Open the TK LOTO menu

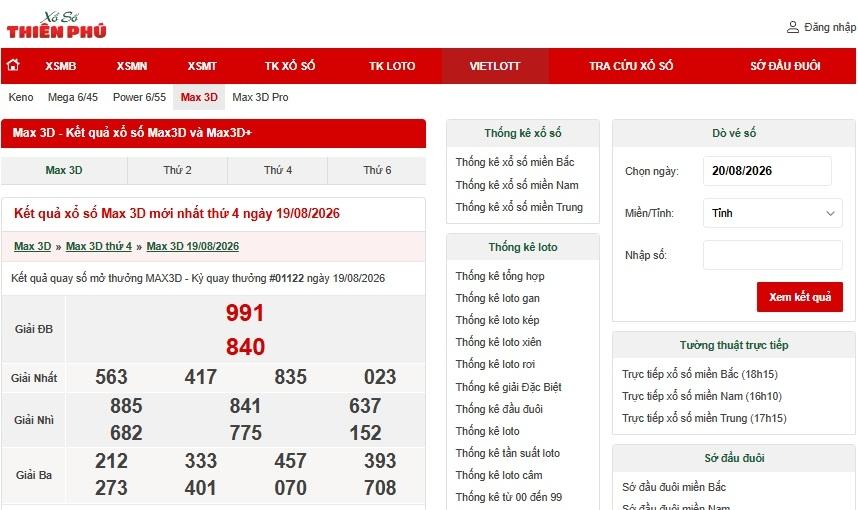[x=392, y=66]
